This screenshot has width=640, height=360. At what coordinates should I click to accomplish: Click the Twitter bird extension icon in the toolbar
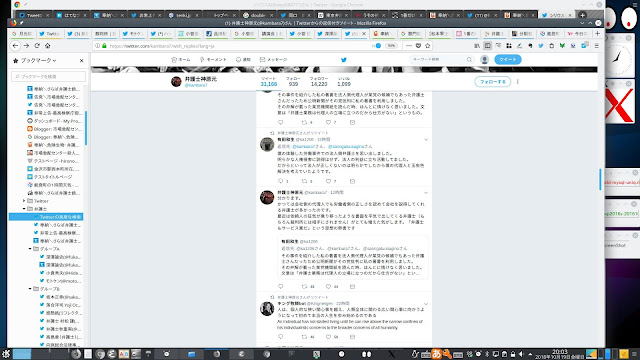541,46
